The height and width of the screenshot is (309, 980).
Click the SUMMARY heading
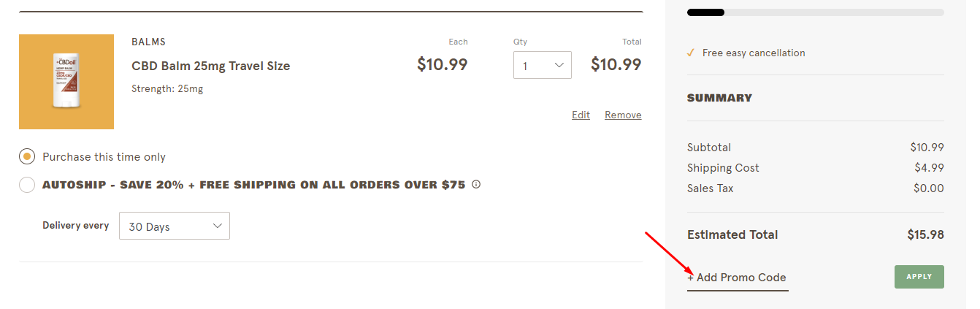[719, 98]
